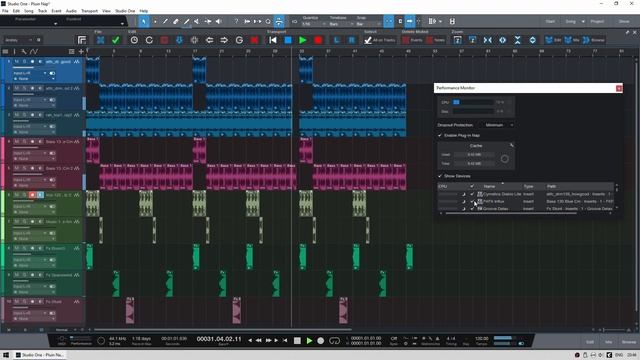Click the Project page button
This screenshot has height=360, width=640.
[x=597, y=21]
